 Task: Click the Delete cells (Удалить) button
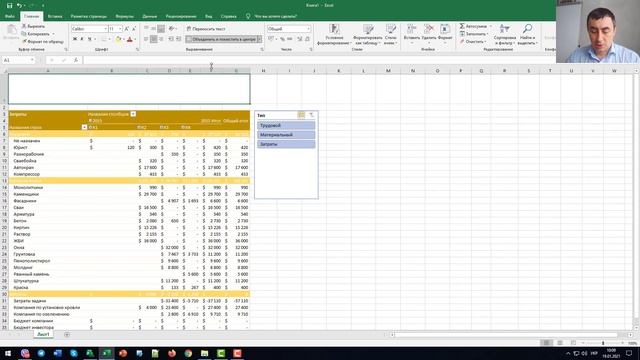[x=429, y=35]
